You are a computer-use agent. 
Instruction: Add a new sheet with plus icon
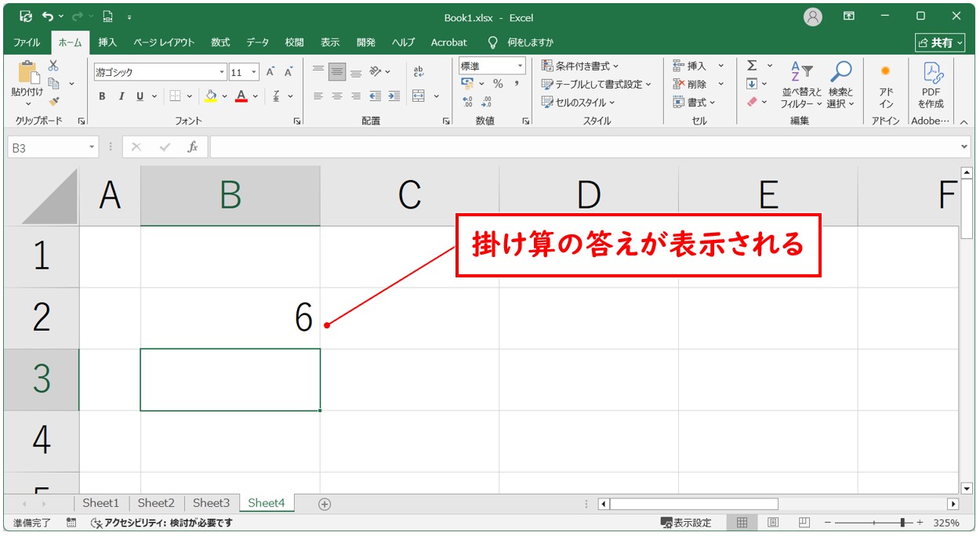coord(325,504)
